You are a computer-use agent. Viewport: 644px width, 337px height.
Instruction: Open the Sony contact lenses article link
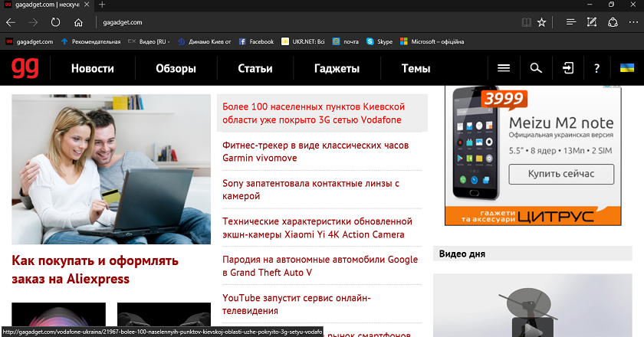(x=311, y=190)
